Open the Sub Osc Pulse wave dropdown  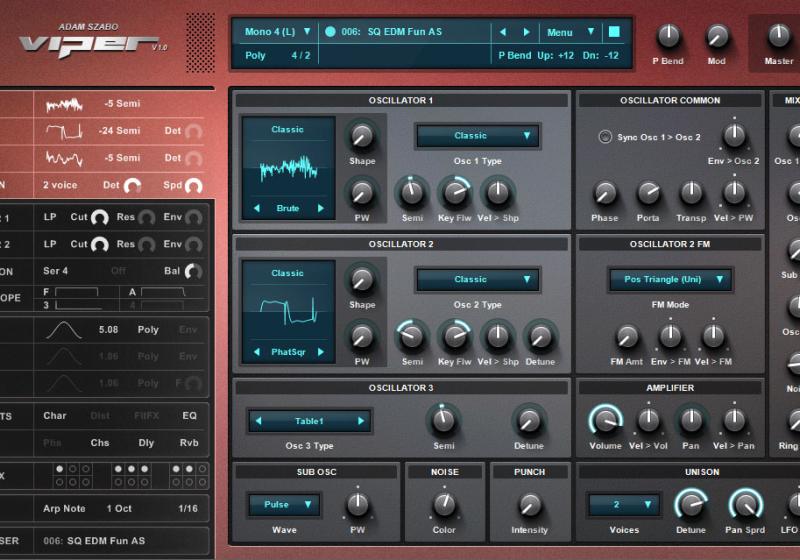point(284,505)
